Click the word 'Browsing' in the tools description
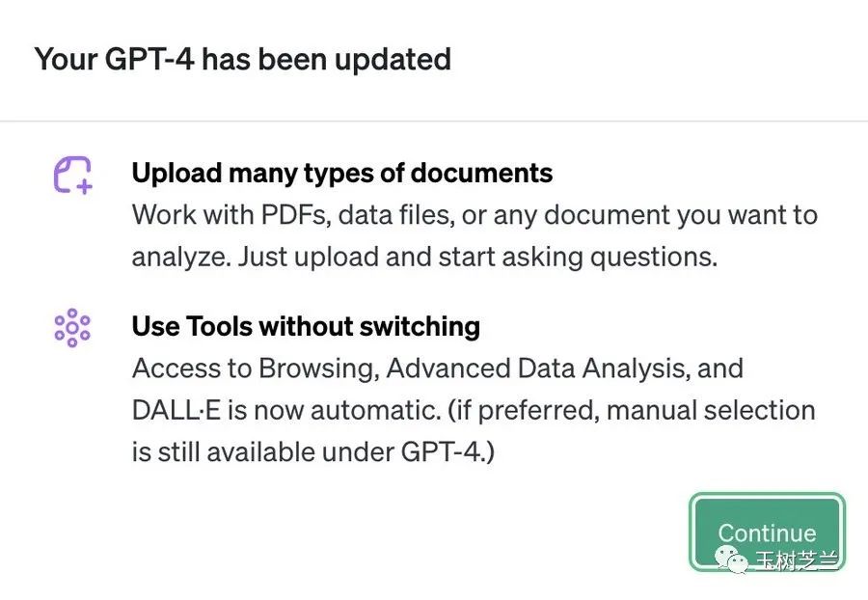 pos(319,368)
